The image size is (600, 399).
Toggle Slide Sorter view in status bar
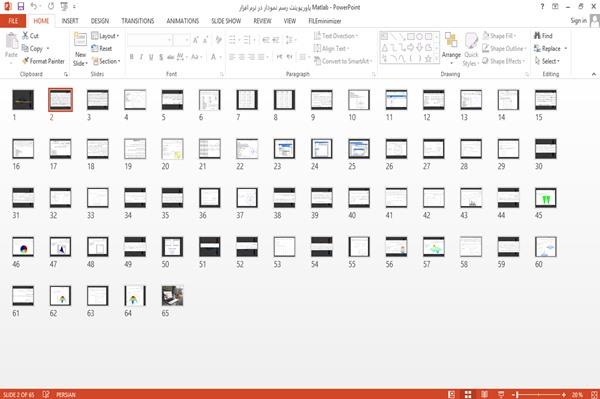click(x=468, y=394)
